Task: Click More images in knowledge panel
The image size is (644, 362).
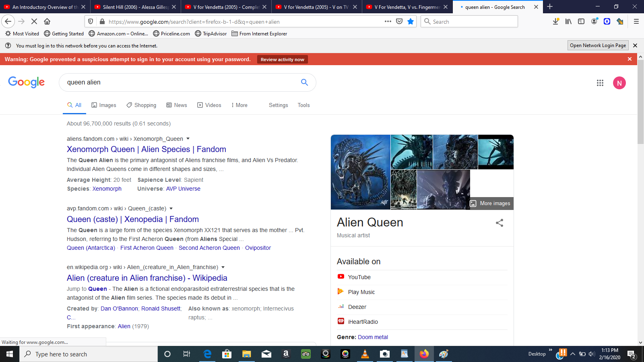Action: point(490,204)
